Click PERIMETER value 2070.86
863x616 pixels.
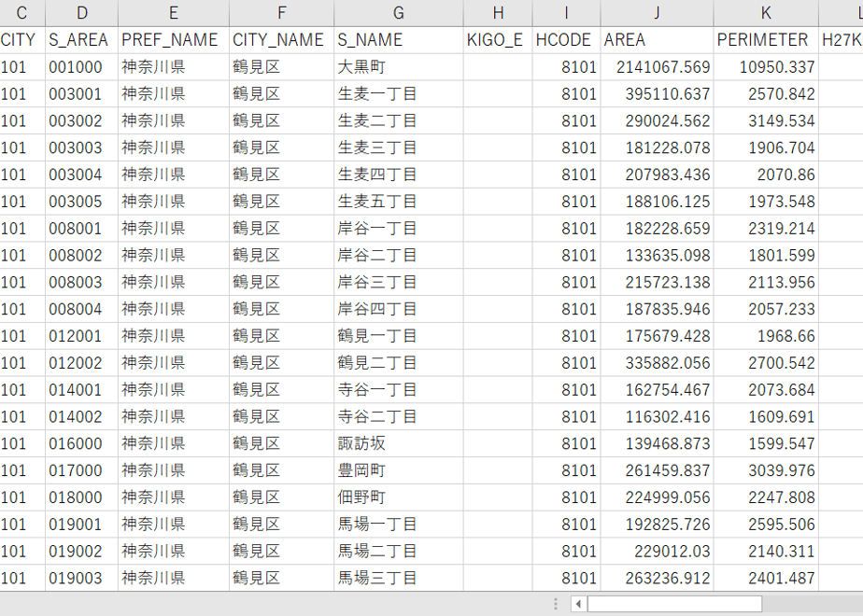[766, 175]
